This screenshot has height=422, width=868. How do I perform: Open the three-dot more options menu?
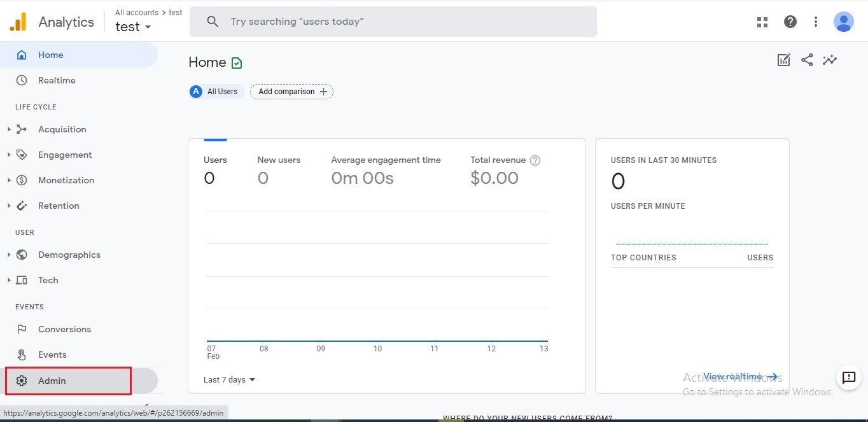(x=816, y=22)
